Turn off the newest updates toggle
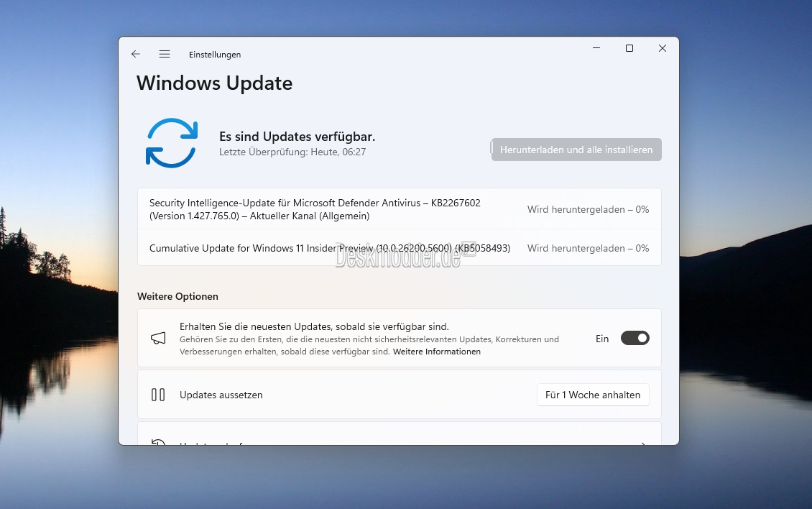Viewport: 812px width, 509px height. [635, 338]
